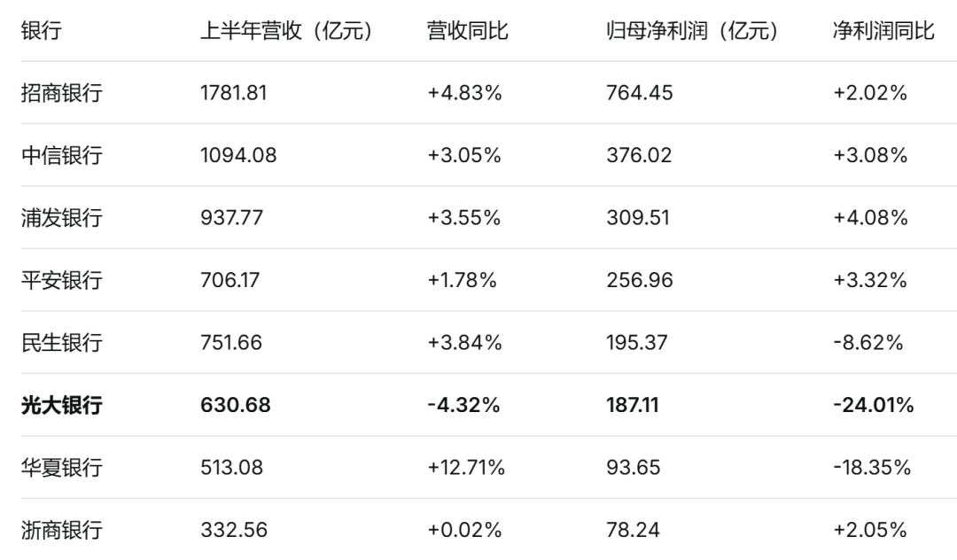
Task: Click 光大银行 revenue value 630.68
Action: coord(236,405)
